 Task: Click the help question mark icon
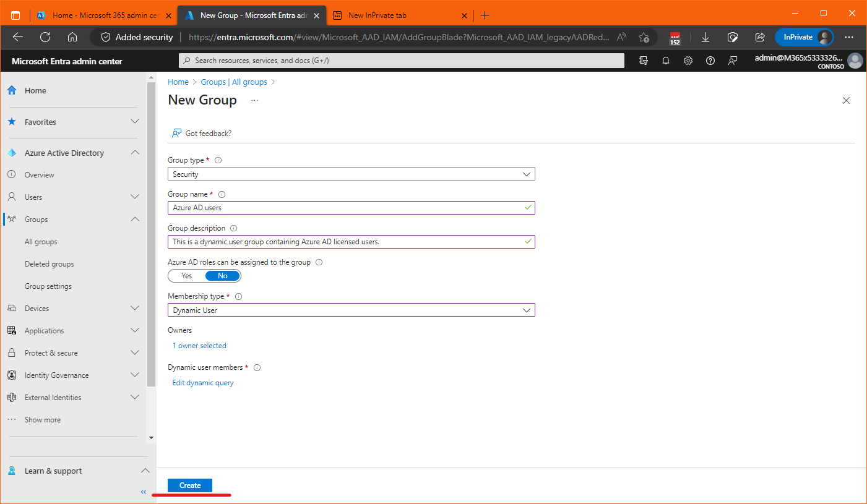[710, 61]
